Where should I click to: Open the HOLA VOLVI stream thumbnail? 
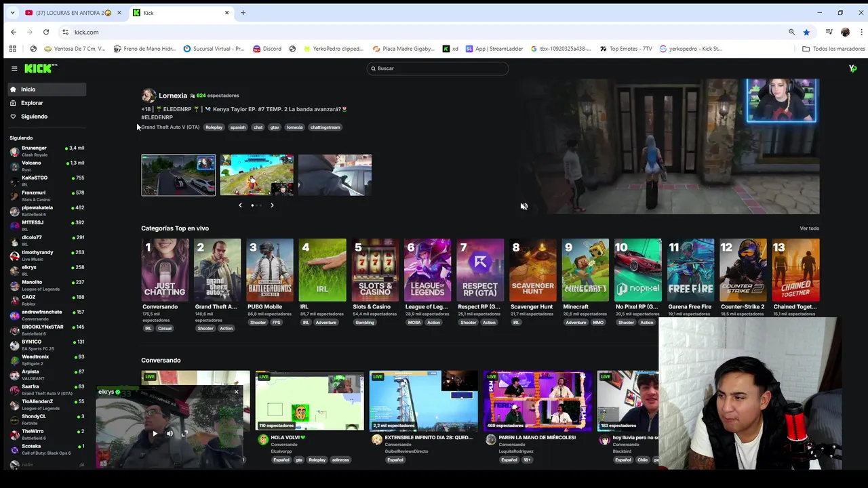coord(309,401)
